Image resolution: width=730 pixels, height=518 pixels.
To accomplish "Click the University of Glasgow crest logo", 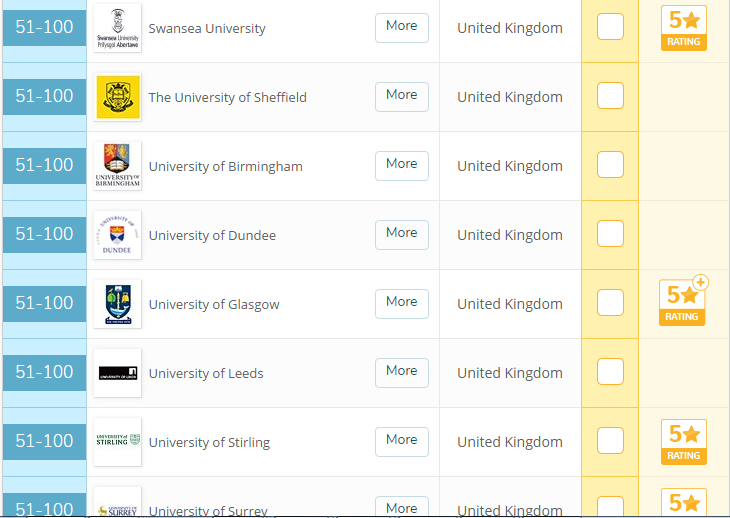I will pyautogui.click(x=117, y=304).
